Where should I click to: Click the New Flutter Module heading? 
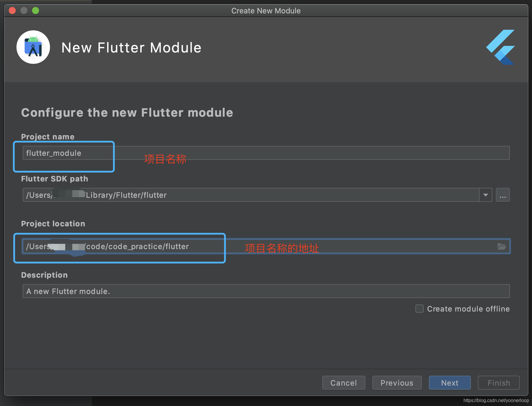131,48
